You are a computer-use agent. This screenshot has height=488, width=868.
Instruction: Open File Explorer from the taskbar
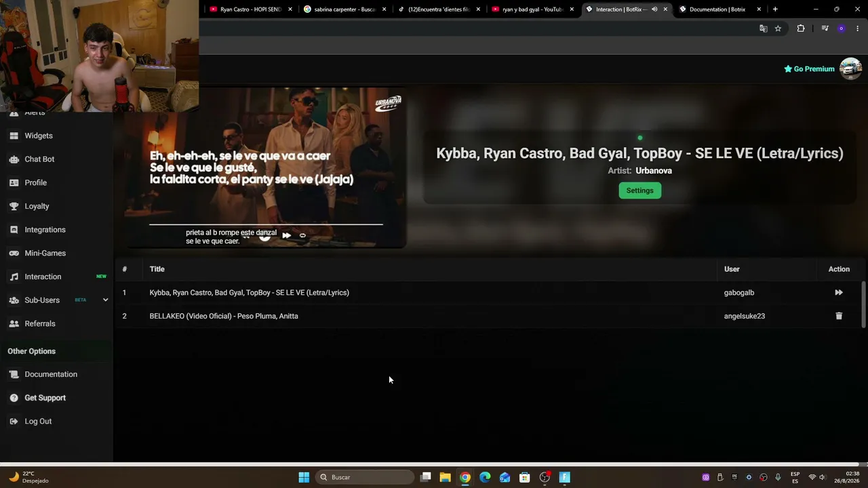[x=445, y=477]
